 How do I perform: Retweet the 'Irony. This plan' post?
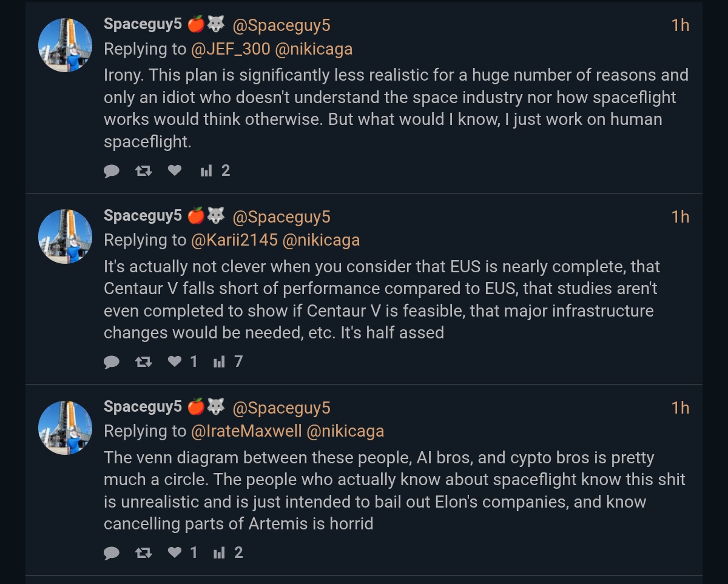coord(143,171)
